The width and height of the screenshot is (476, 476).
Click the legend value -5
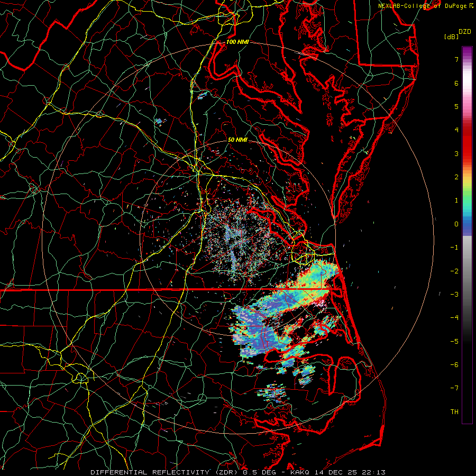click(x=454, y=342)
